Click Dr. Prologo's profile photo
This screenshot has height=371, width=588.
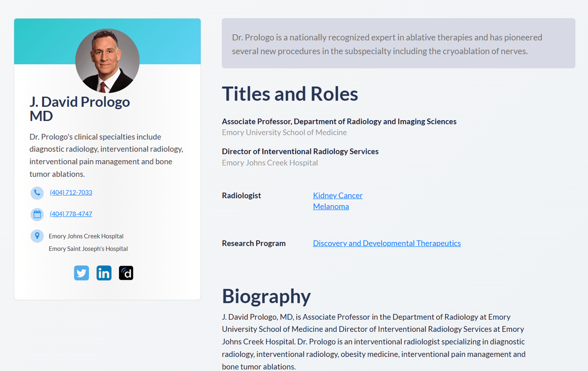coord(107,61)
